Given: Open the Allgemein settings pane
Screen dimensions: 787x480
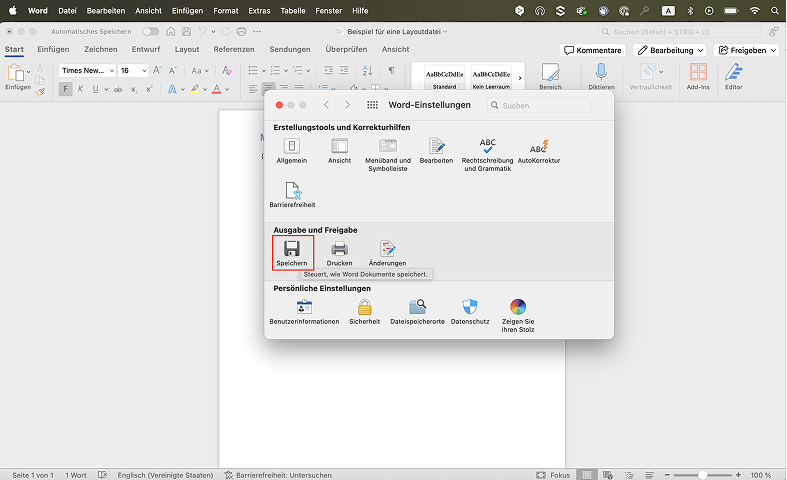Looking at the screenshot, I should pyautogui.click(x=292, y=151).
